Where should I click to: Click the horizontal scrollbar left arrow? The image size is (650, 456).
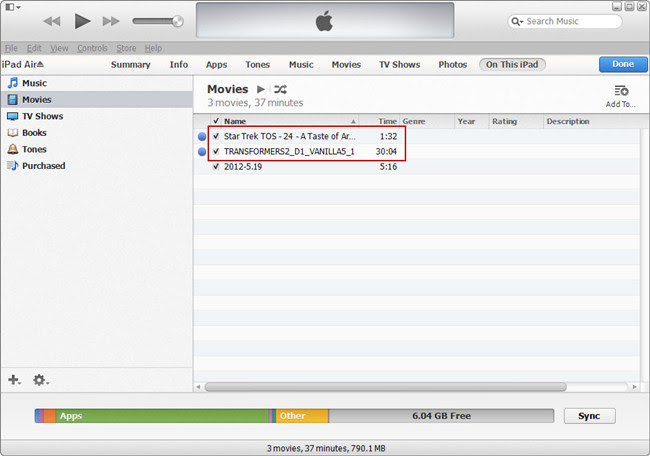[x=198, y=387]
